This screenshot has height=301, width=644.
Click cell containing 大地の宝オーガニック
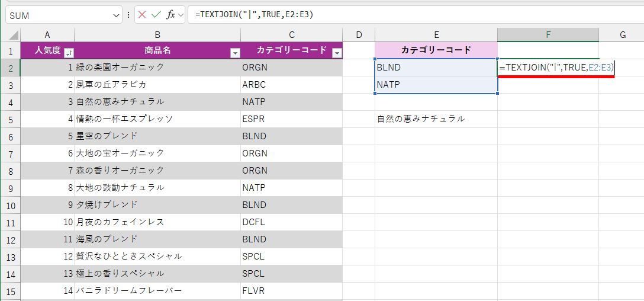[x=157, y=153]
